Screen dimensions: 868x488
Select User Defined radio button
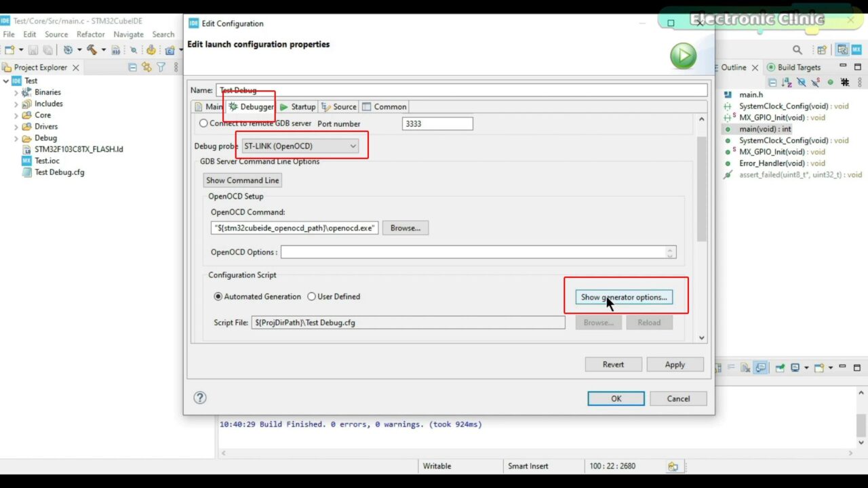312,296
